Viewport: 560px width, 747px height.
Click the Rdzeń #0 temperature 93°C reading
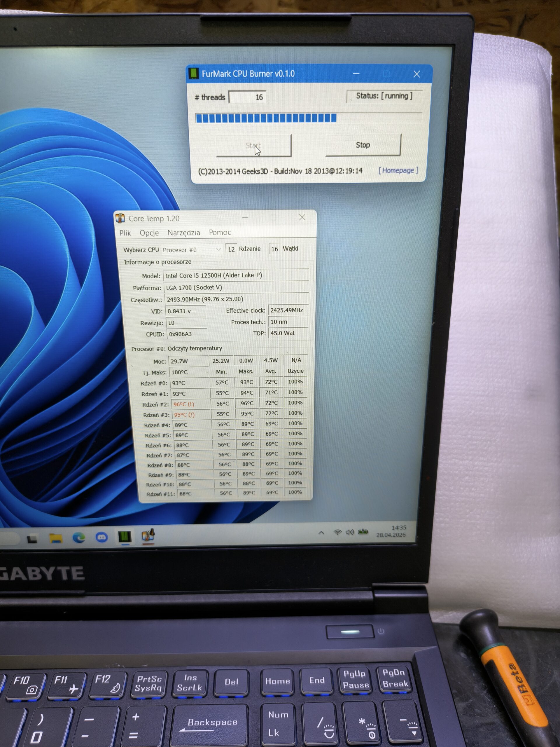[x=190, y=383]
